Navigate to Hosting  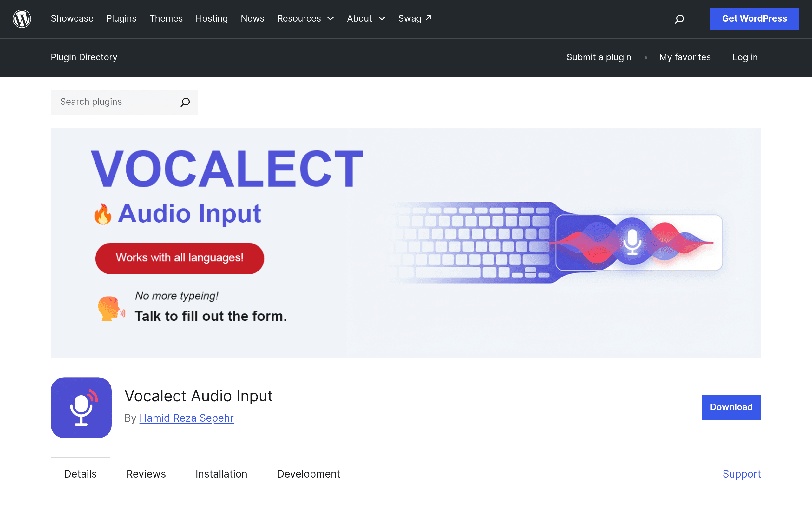click(212, 18)
